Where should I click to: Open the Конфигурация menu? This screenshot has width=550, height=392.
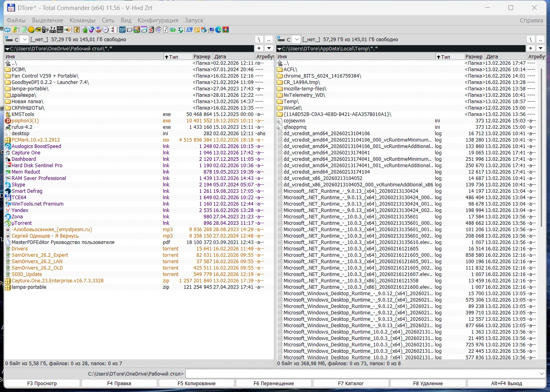point(158,20)
